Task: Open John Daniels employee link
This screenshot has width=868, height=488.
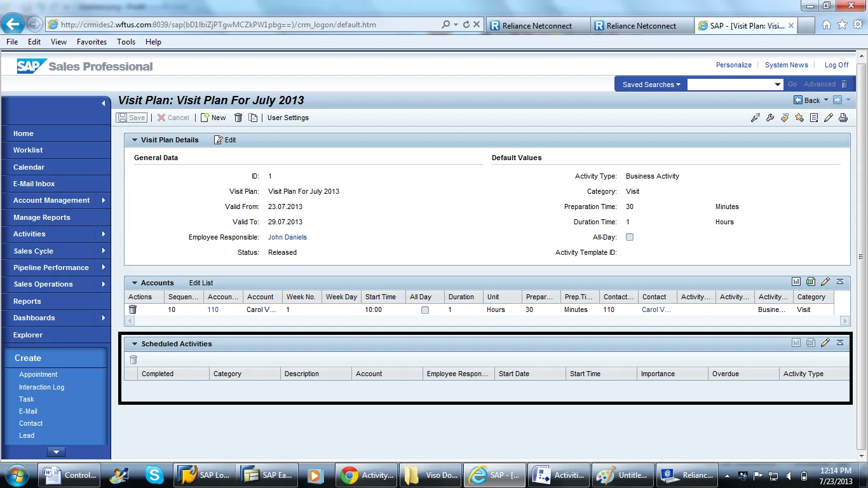Action: pos(287,237)
